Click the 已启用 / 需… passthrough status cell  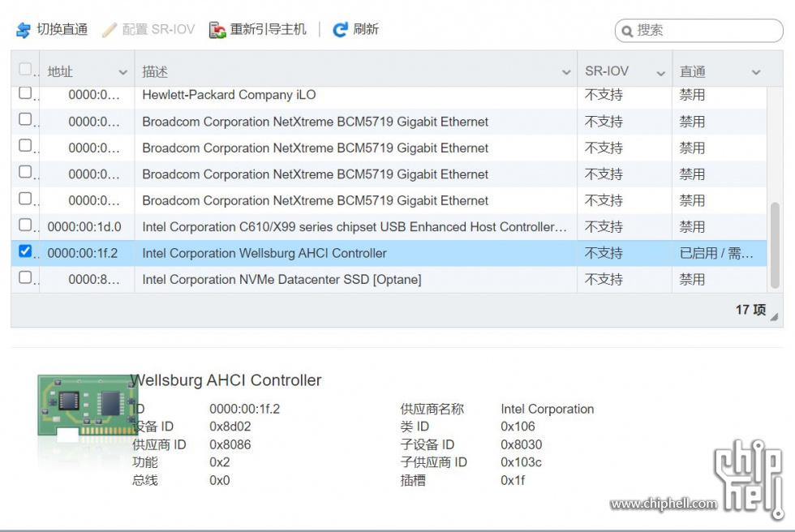715,253
